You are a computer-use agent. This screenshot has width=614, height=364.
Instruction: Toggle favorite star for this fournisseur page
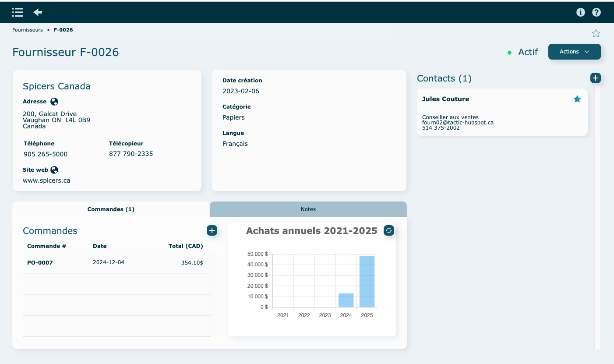coord(596,33)
